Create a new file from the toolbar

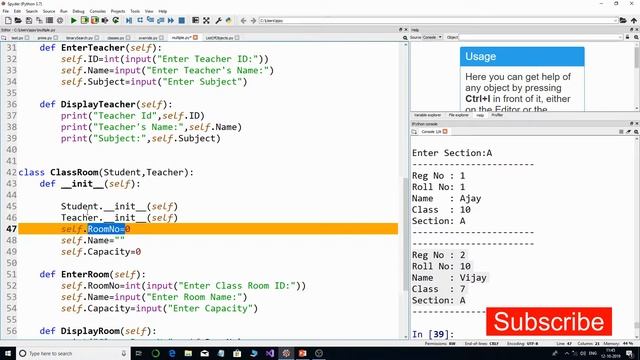pos(8,20)
